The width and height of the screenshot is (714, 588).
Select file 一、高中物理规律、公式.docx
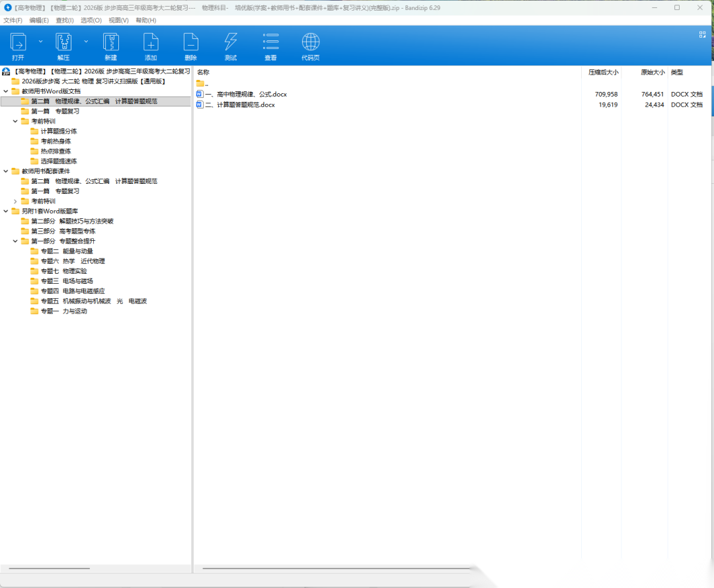click(x=245, y=95)
